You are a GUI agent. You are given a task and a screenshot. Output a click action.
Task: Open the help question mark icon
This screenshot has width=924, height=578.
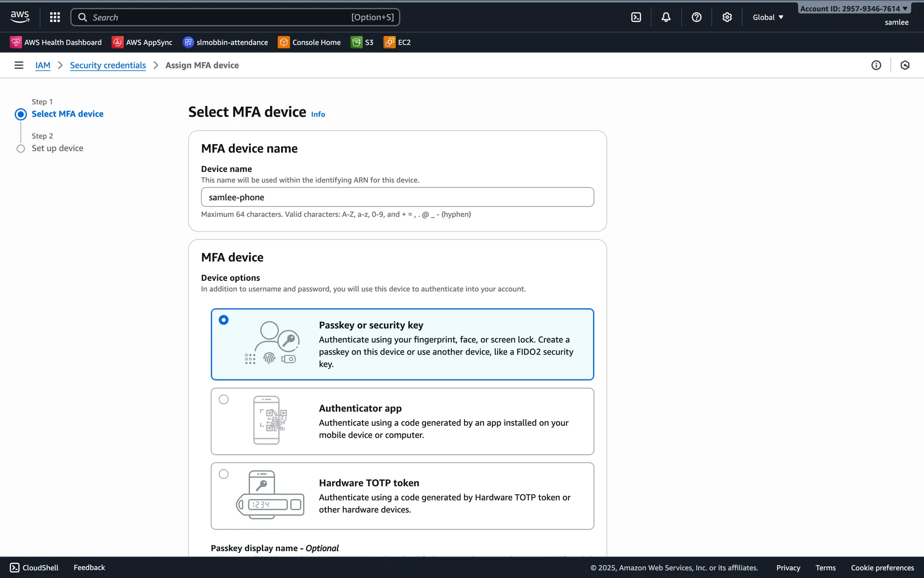[696, 17]
